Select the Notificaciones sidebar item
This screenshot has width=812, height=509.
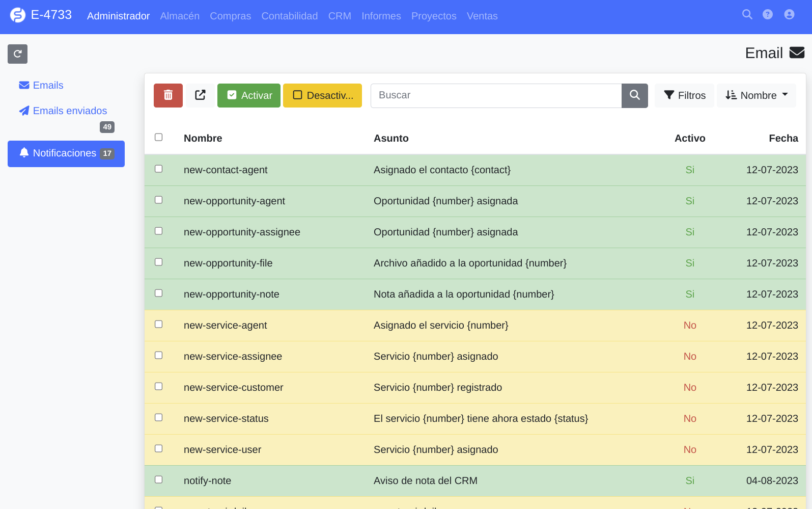[66, 153]
